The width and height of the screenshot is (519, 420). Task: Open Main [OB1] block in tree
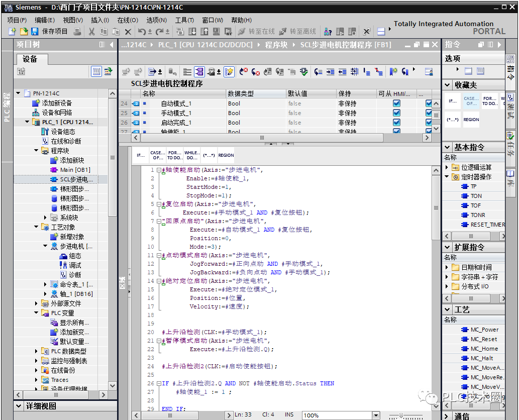70,170
